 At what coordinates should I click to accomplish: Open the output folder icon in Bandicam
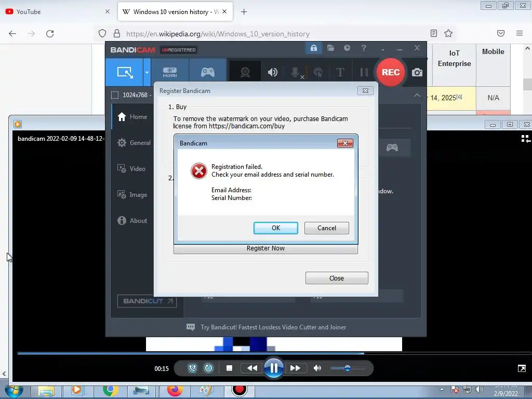click(330, 48)
